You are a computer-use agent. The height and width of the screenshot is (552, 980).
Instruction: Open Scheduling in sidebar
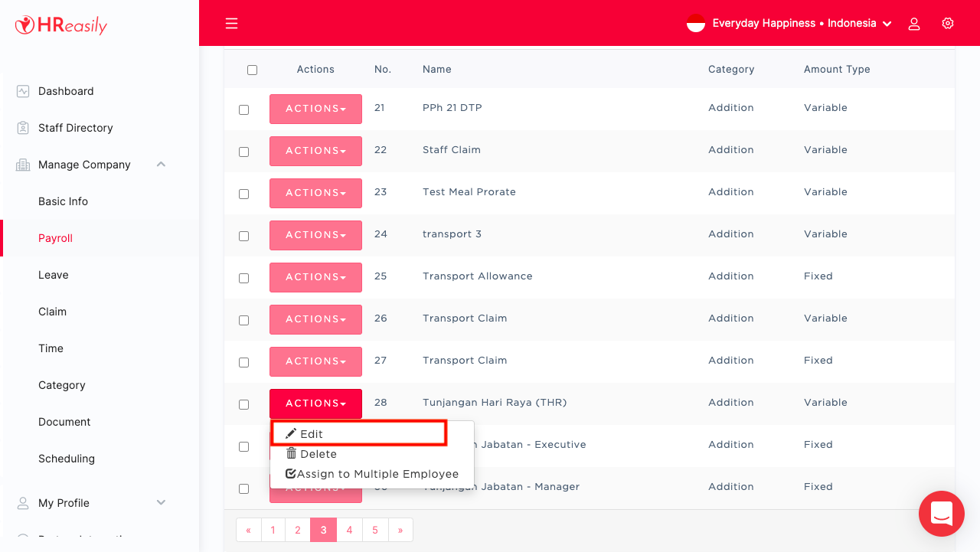point(67,459)
